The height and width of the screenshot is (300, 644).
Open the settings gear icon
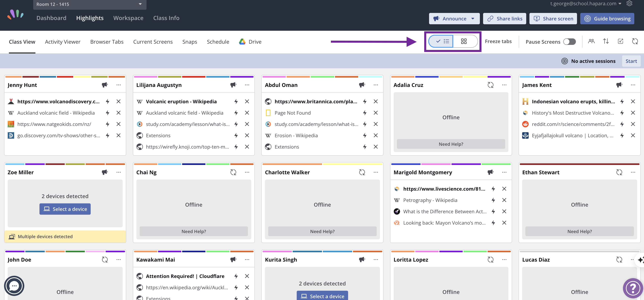coord(629,3)
